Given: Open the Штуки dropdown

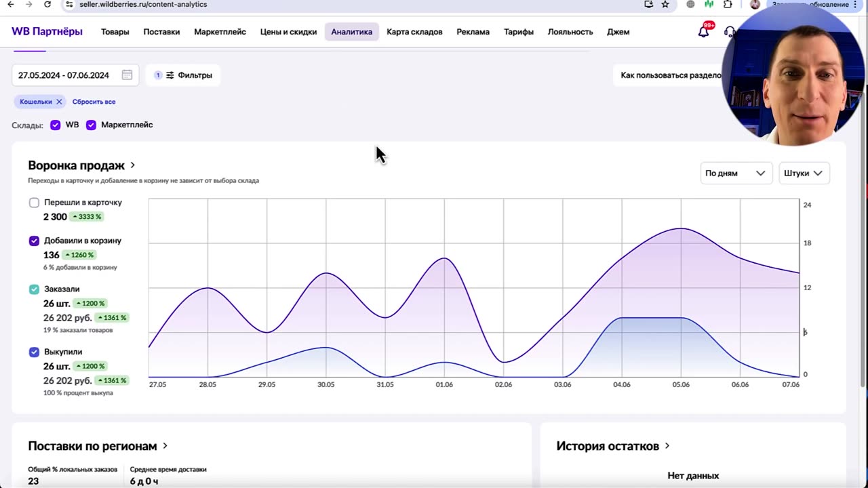Looking at the screenshot, I should coord(804,173).
